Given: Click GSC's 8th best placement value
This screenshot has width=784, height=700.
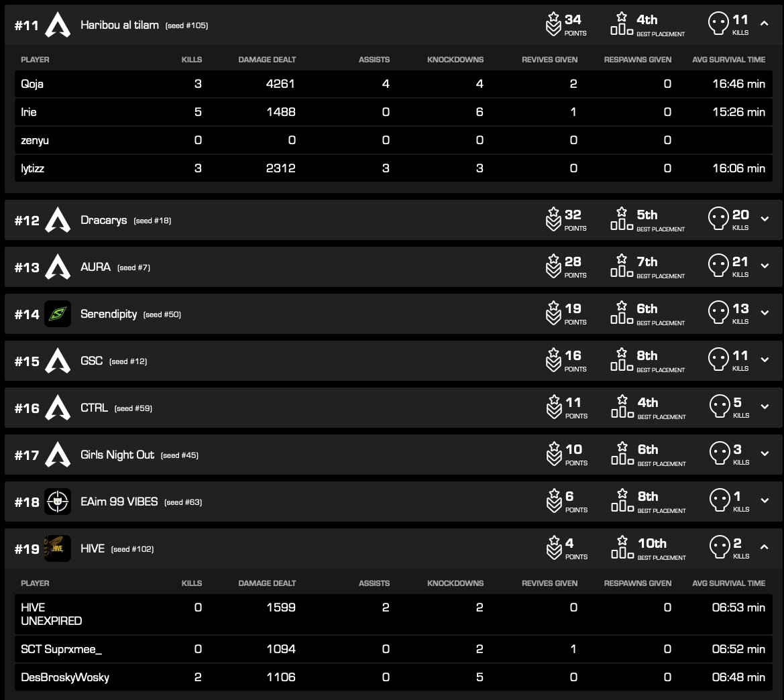Looking at the screenshot, I should (x=647, y=355).
